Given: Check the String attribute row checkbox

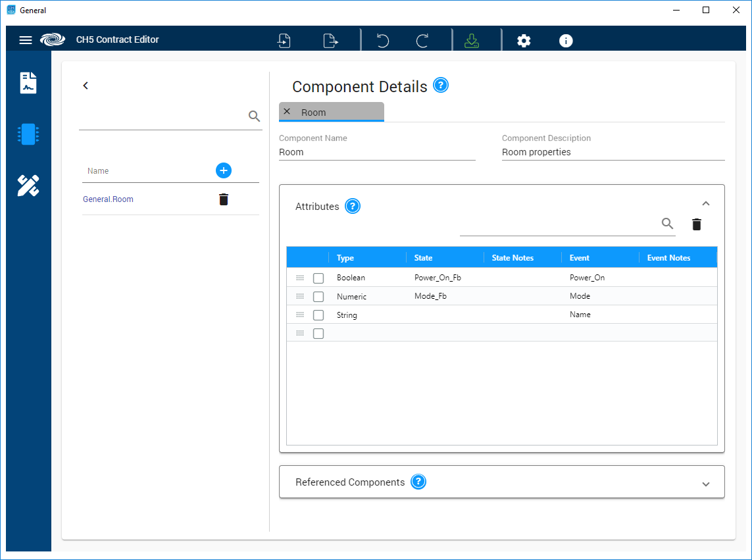Looking at the screenshot, I should point(318,315).
